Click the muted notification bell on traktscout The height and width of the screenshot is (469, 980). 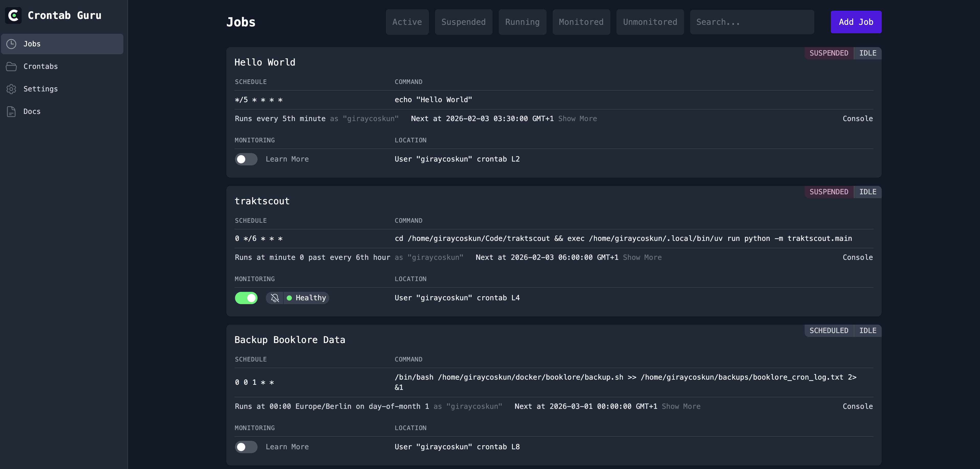275,298
